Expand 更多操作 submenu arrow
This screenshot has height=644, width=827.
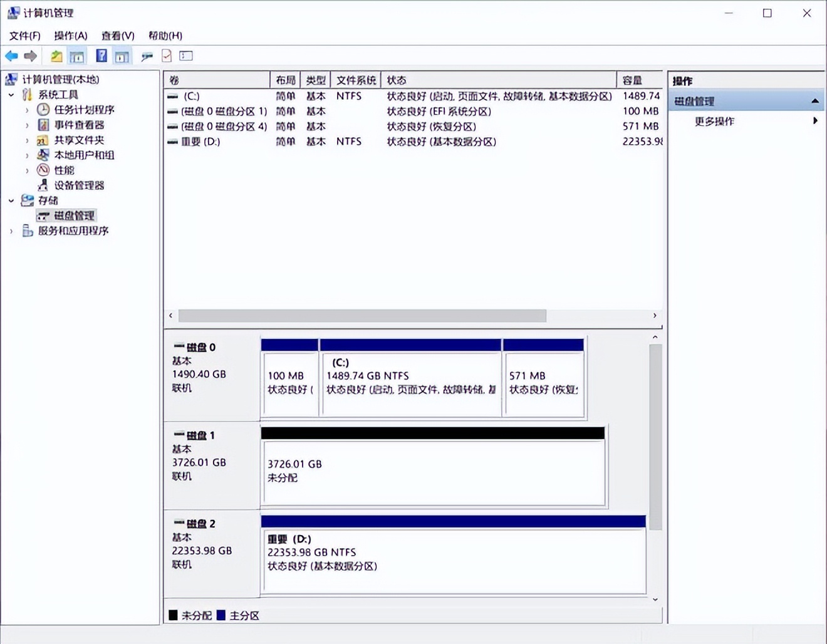pyautogui.click(x=814, y=121)
